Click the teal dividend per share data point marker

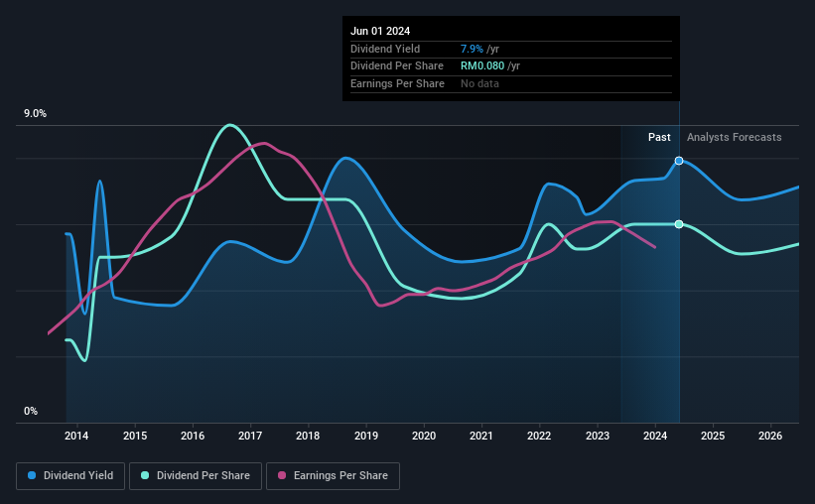point(679,224)
